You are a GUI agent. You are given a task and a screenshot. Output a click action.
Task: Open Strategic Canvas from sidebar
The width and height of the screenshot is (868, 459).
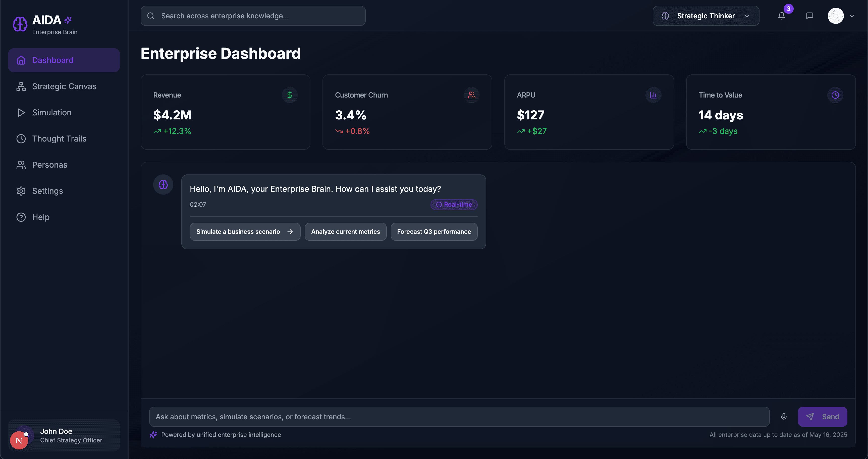click(64, 86)
